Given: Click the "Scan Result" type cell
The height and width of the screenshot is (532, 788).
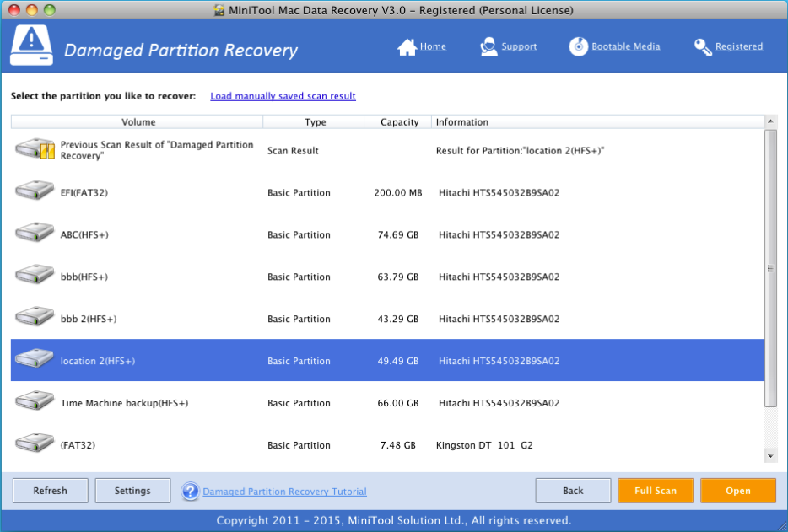Looking at the screenshot, I should click(x=293, y=151).
